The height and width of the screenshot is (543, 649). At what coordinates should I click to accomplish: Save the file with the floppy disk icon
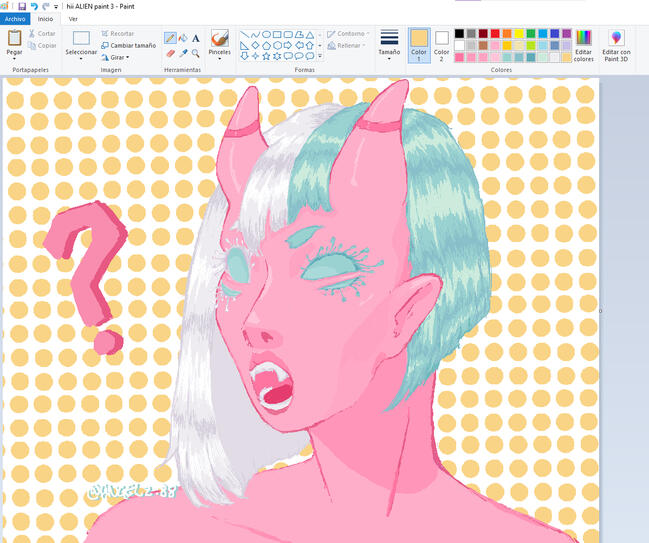coord(22,6)
